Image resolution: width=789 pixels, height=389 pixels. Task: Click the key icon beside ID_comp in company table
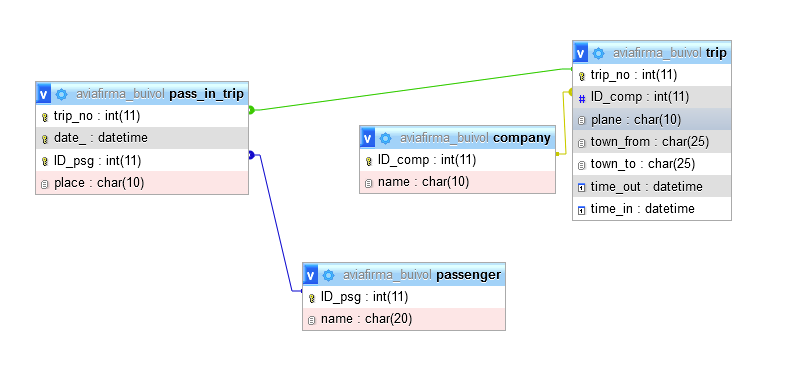coord(369,161)
